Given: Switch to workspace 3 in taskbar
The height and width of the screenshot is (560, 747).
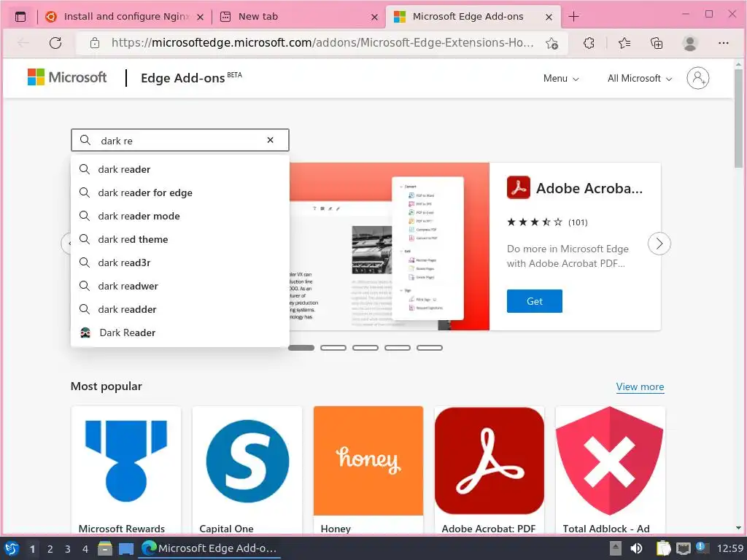Looking at the screenshot, I should pyautogui.click(x=68, y=549).
